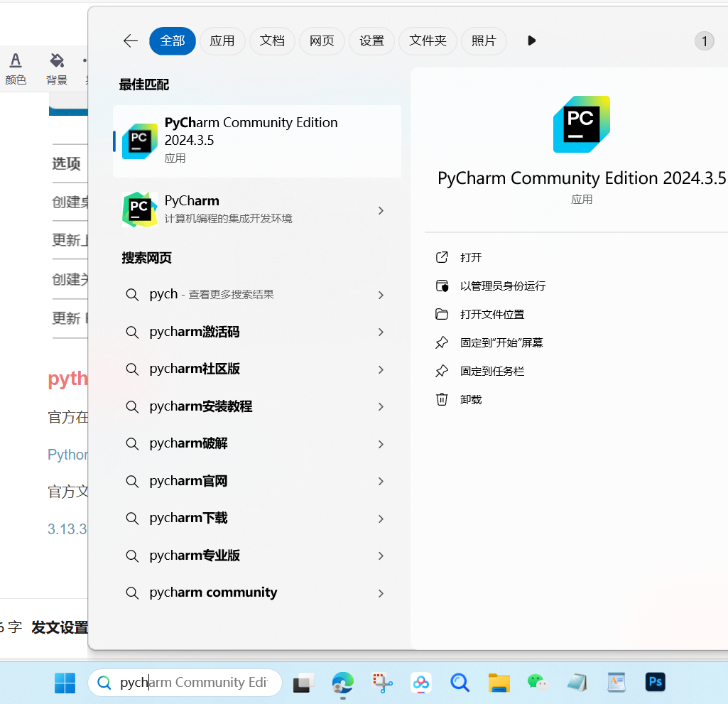Click search magnifier beside pycharm下载
The height and width of the screenshot is (704, 728).
pyautogui.click(x=132, y=519)
